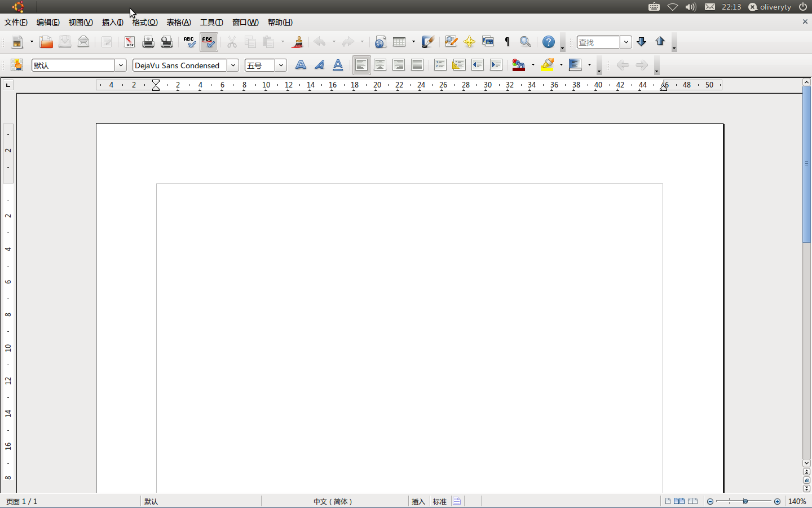Toggle the Align Left button
Screen dimensions: 812x508
pyautogui.click(x=361, y=65)
